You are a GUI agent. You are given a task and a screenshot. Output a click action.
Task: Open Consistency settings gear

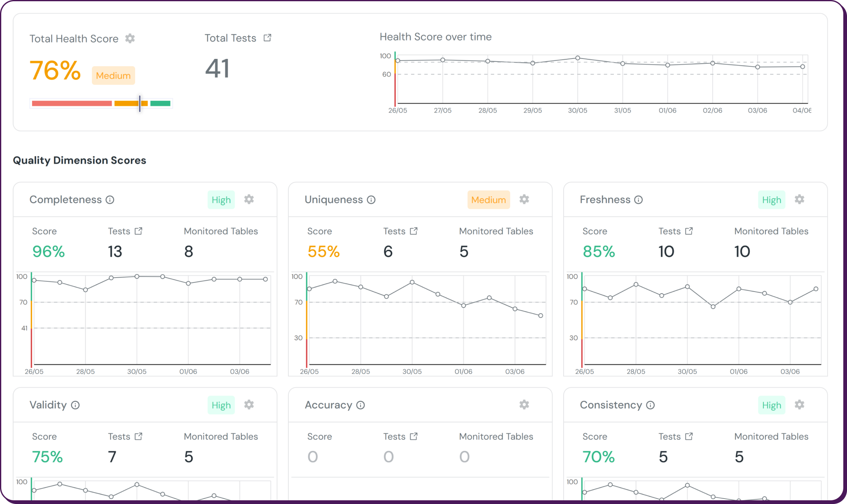[x=799, y=404]
